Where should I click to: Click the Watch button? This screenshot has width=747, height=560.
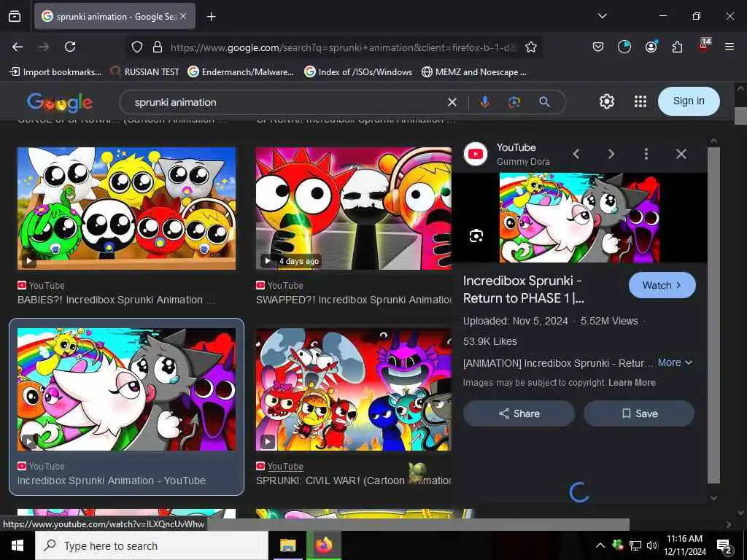pos(662,285)
